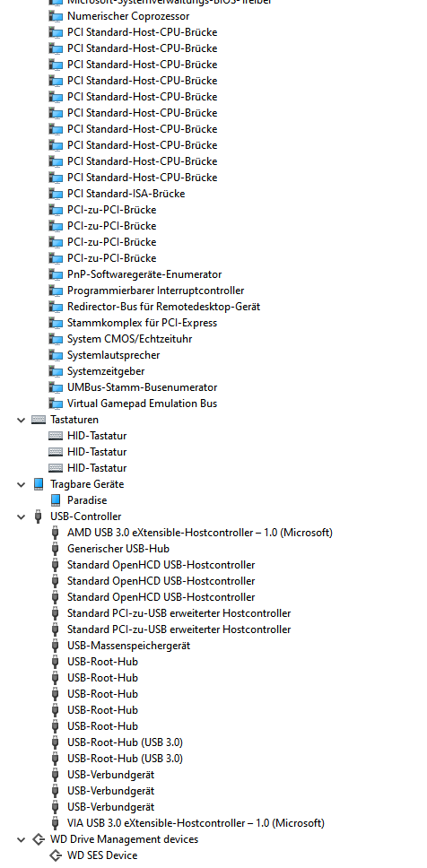Collapse WD Drive Management devices category
The height and width of the screenshot is (868, 427).
pos(21,839)
